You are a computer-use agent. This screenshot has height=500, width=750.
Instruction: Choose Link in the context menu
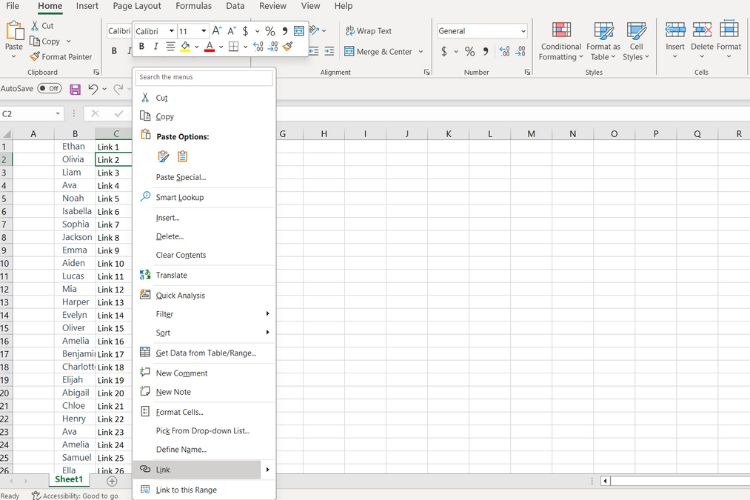click(199, 470)
